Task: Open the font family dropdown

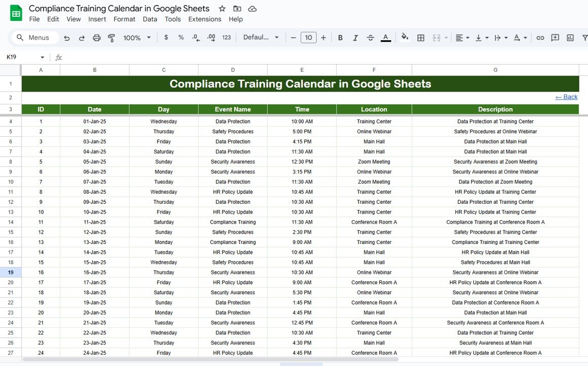Action: pyautogui.click(x=260, y=38)
